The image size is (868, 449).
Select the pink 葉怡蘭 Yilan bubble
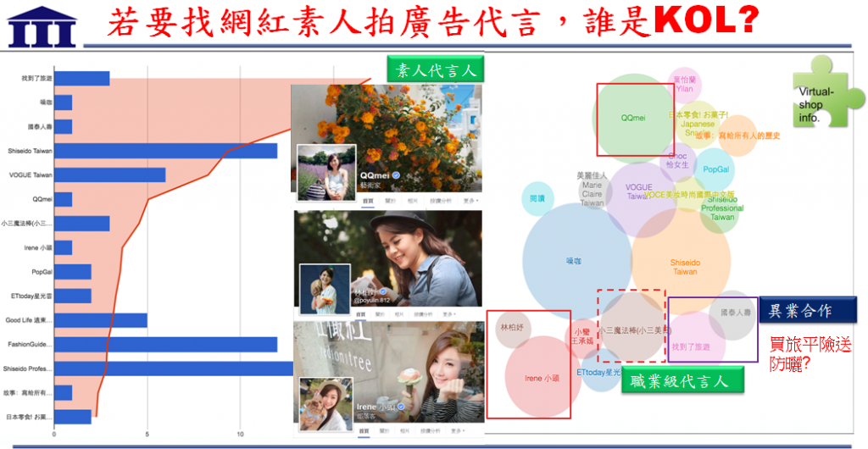coord(684,85)
